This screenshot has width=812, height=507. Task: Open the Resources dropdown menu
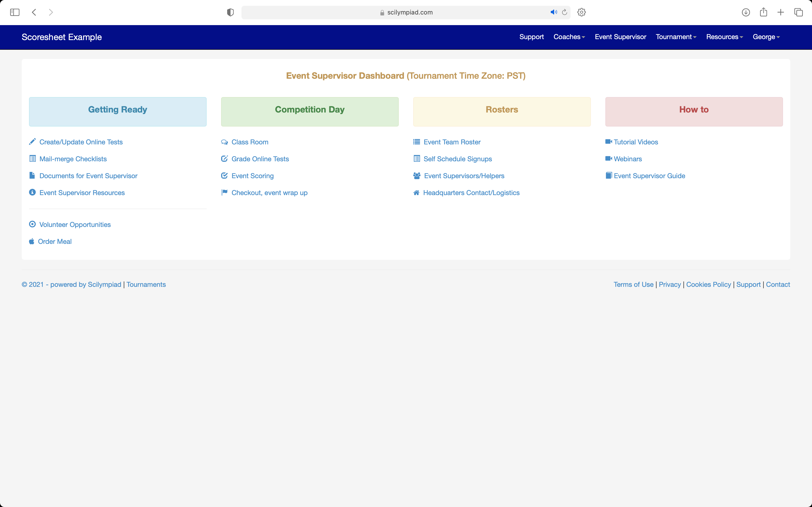pos(725,37)
